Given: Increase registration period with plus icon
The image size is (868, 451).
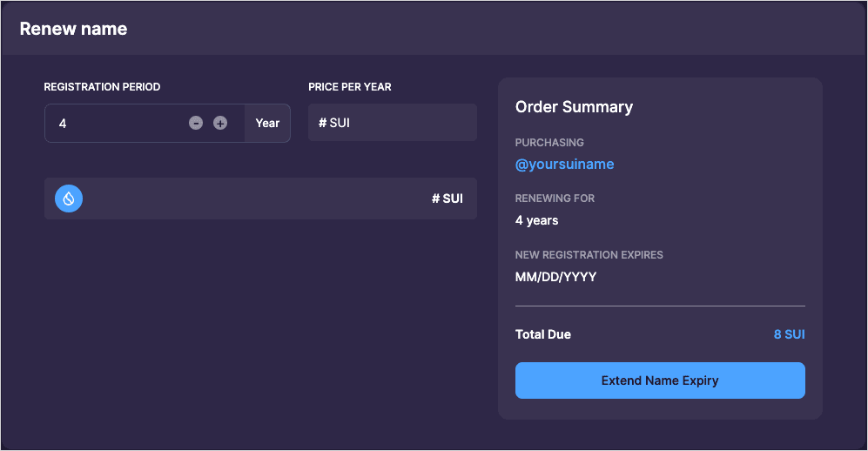Looking at the screenshot, I should tap(220, 124).
